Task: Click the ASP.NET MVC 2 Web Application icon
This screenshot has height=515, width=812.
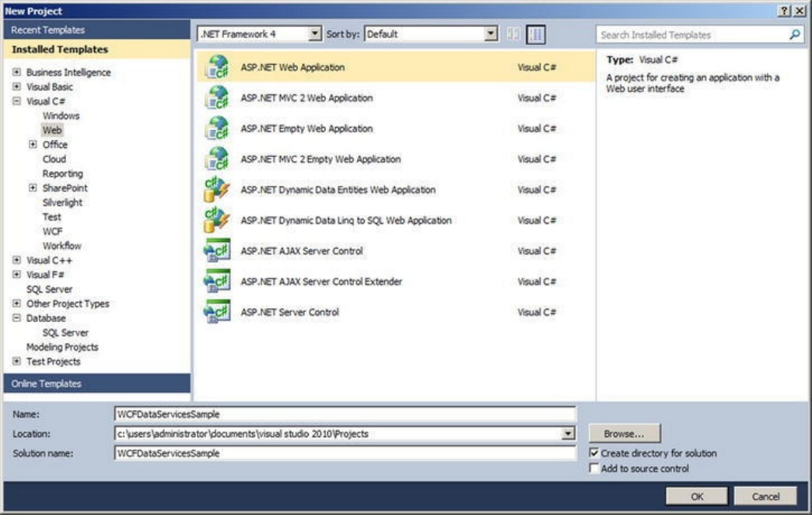Action: tap(217, 97)
